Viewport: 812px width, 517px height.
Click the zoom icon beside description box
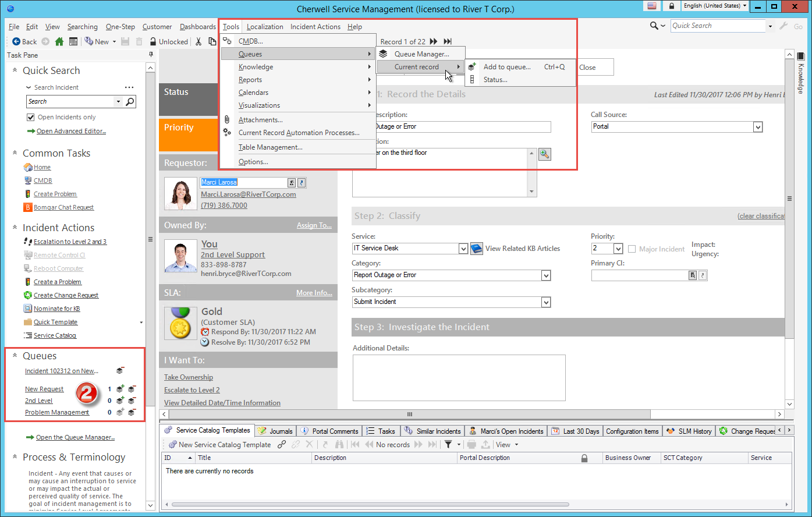544,154
